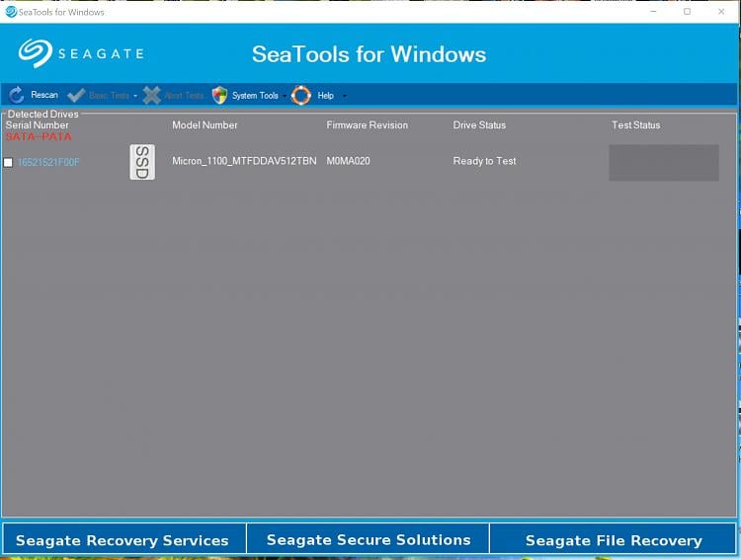Click the Help lifebuoy icon
This screenshot has width=741, height=560.
coord(301,95)
